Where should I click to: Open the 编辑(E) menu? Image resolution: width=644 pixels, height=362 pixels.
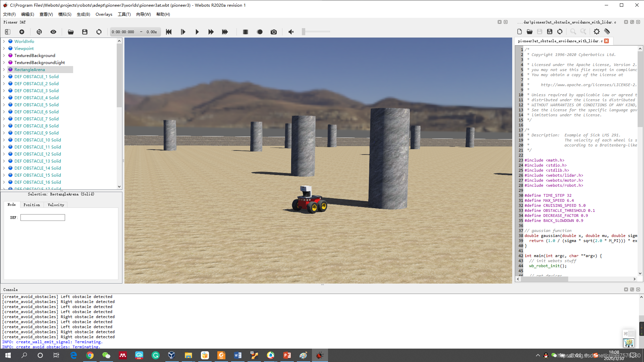pos(28,14)
